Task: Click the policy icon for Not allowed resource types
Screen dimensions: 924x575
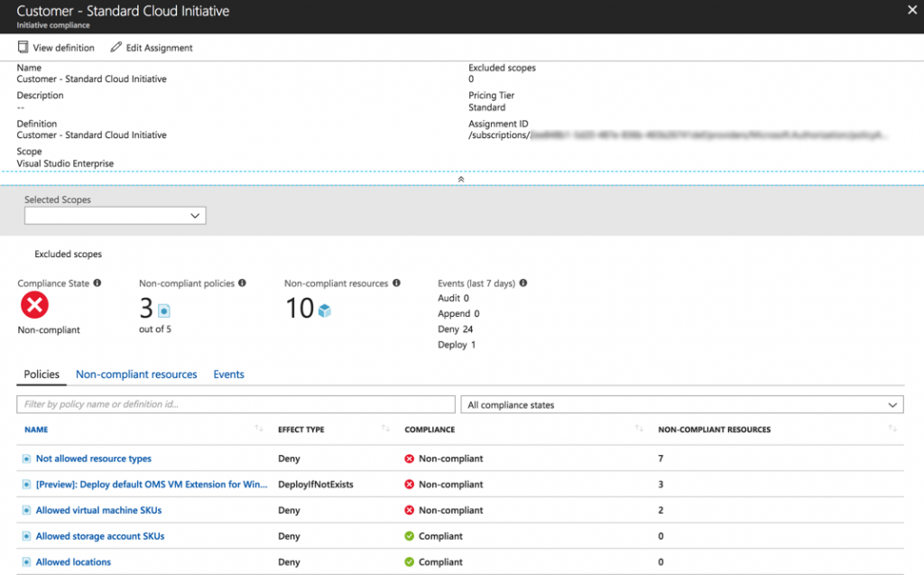Action: pos(26,459)
